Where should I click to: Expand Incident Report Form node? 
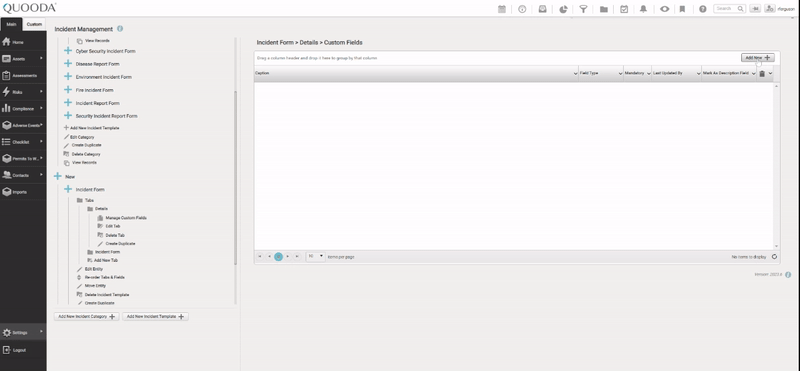67,103
